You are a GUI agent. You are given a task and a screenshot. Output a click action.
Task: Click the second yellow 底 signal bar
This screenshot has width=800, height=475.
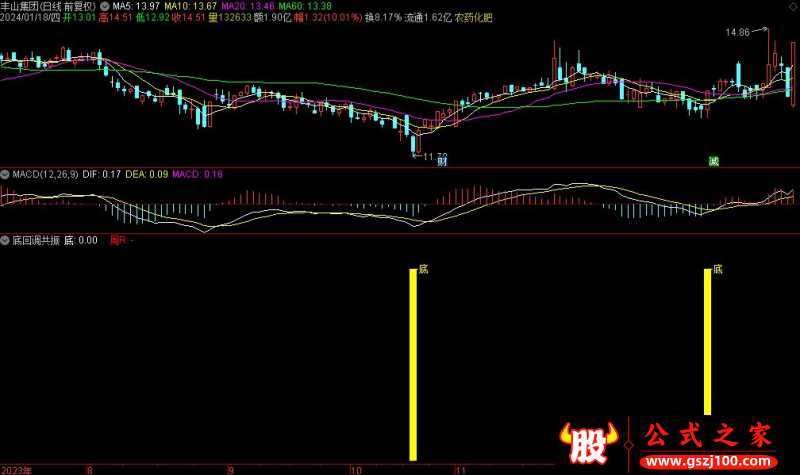click(707, 342)
